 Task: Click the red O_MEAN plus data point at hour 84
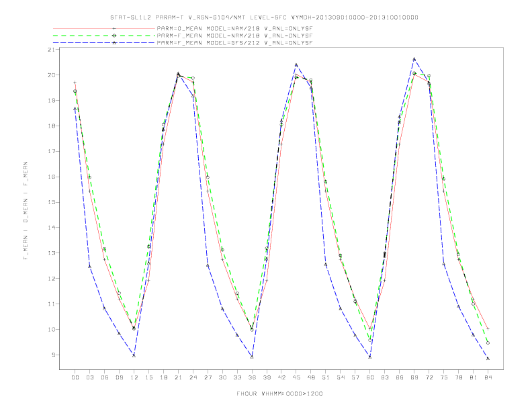(x=488, y=328)
